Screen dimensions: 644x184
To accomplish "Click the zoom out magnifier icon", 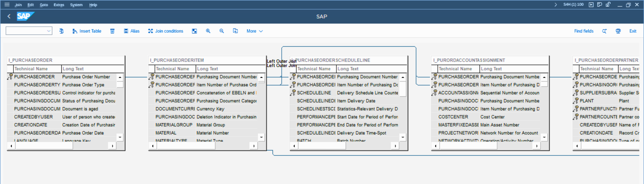I will pos(222,31).
